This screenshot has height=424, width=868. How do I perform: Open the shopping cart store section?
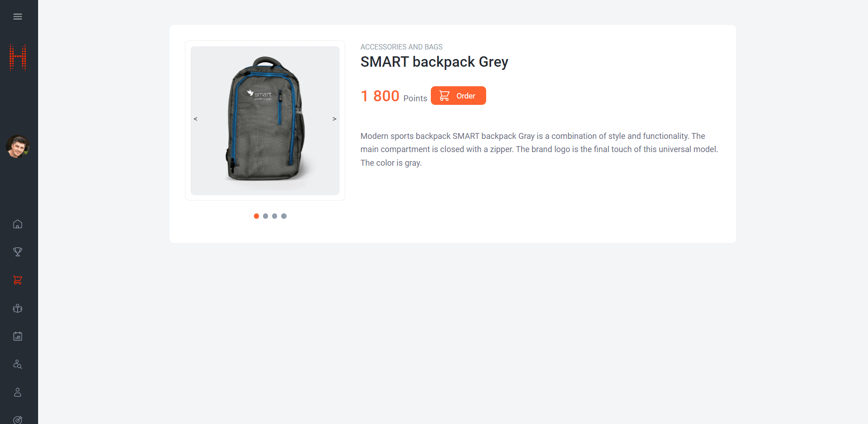coord(18,280)
